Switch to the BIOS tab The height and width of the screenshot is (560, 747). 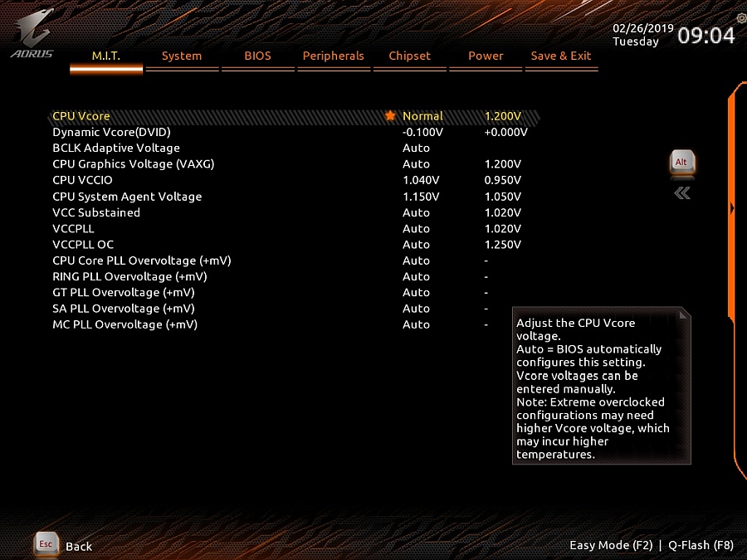(x=258, y=56)
